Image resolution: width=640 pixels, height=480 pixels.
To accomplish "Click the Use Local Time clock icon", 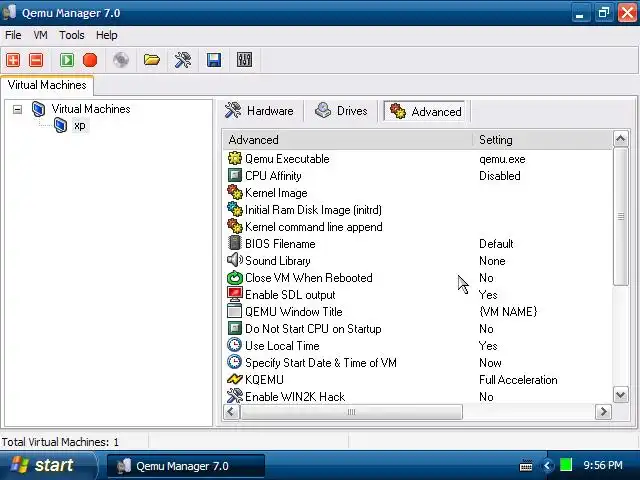I will (235, 345).
